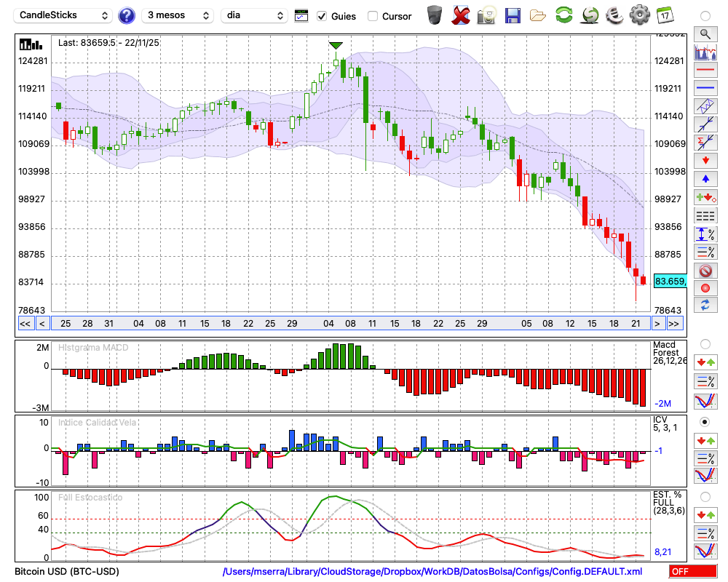
Task: Click the trash can icon
Action: click(435, 15)
